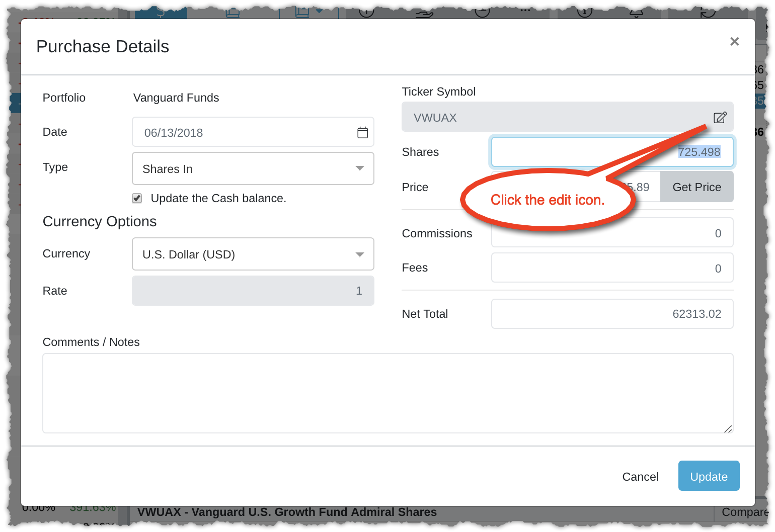
Task: Click the Commissions input field
Action: [x=612, y=233]
